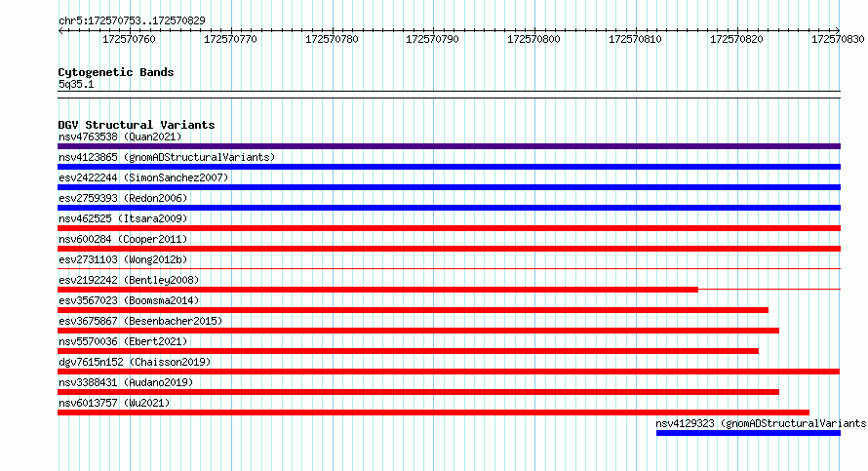The width and height of the screenshot is (868, 471).
Task: Click the red bar under nsv5570036
Action: point(408,351)
